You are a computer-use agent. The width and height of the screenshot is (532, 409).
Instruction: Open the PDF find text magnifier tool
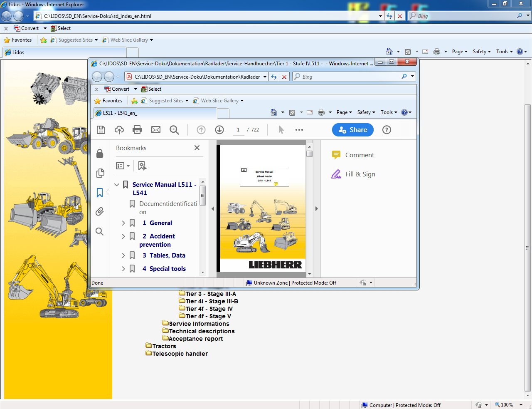coord(174,130)
